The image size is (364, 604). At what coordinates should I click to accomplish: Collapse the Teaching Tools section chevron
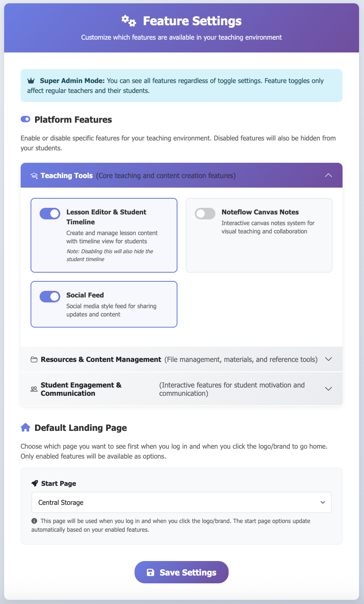pos(329,175)
